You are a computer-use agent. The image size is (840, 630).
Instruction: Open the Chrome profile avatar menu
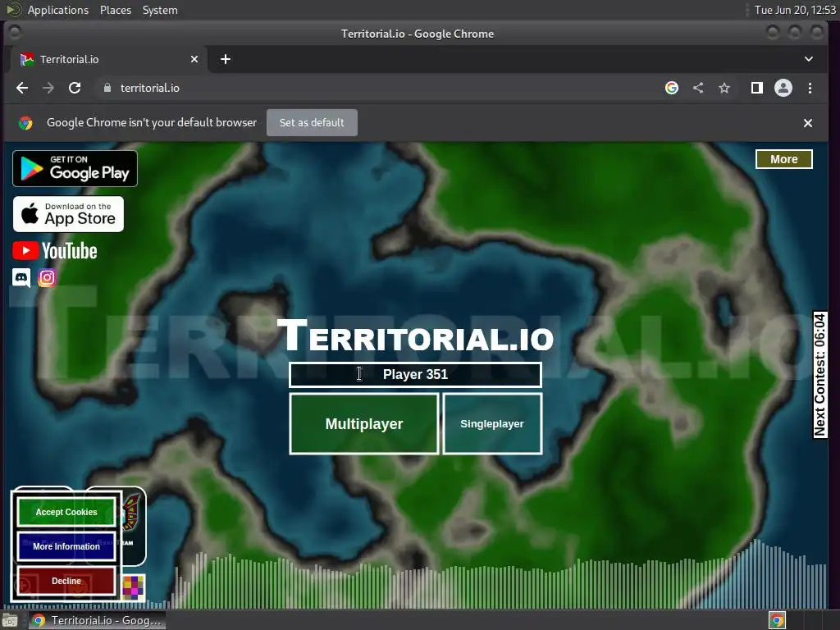(x=783, y=88)
